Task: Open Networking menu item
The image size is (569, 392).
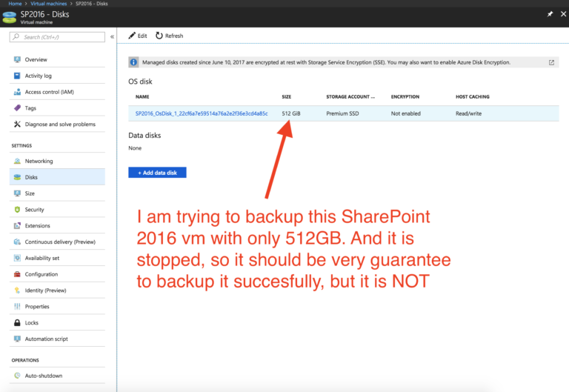Action: (57, 161)
